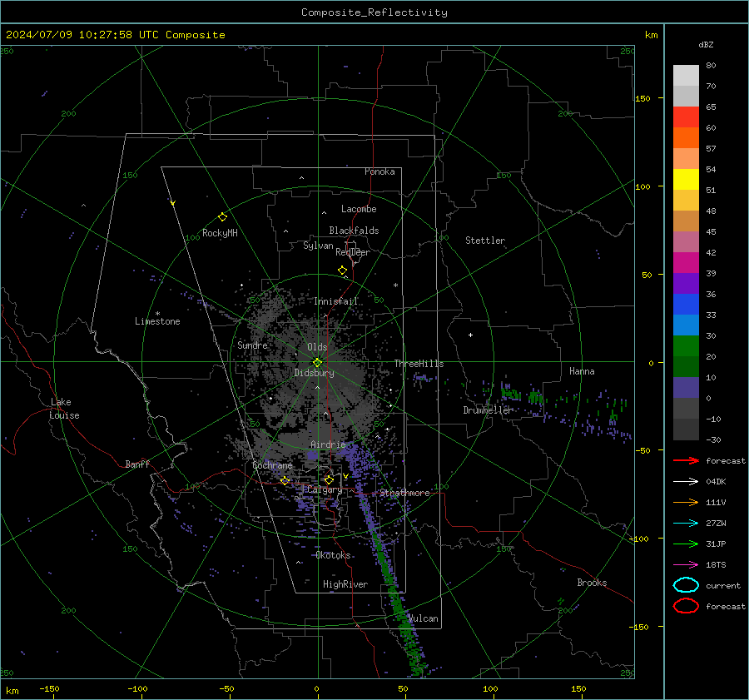Click the Composite_Reflectivity title
This screenshot has height=700, width=749.
coord(374,12)
